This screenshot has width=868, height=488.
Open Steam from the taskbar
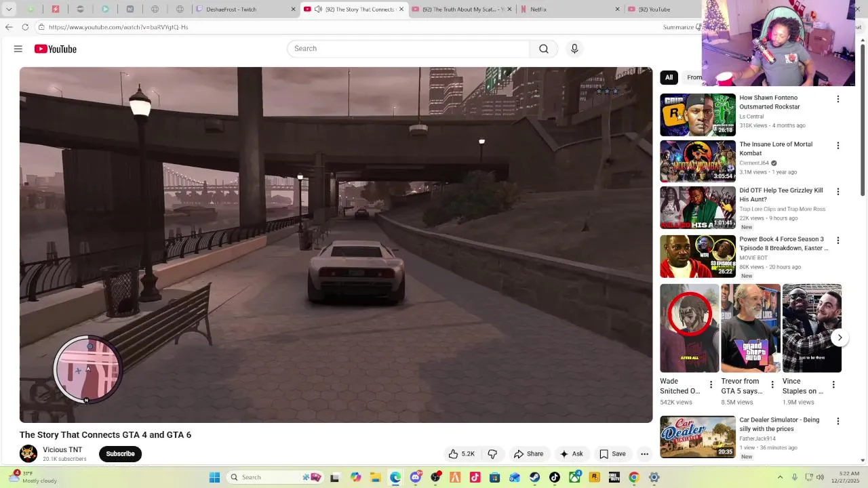tap(535, 477)
